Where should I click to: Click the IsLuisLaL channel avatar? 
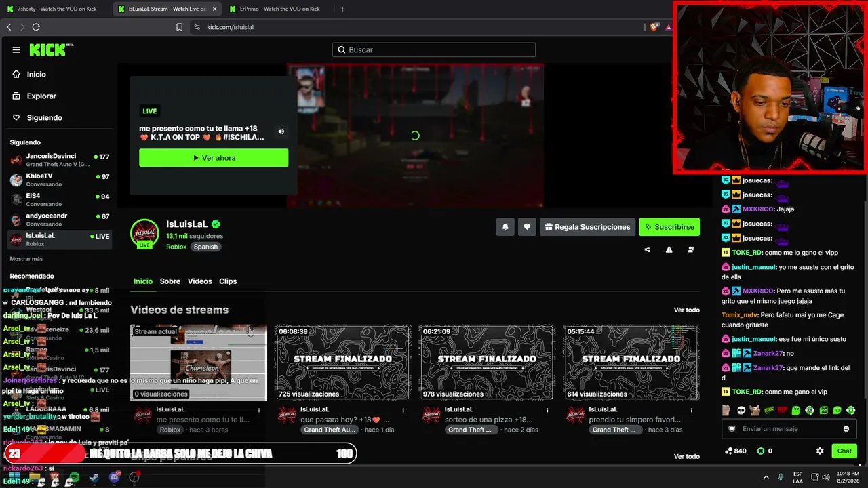pyautogui.click(x=144, y=233)
